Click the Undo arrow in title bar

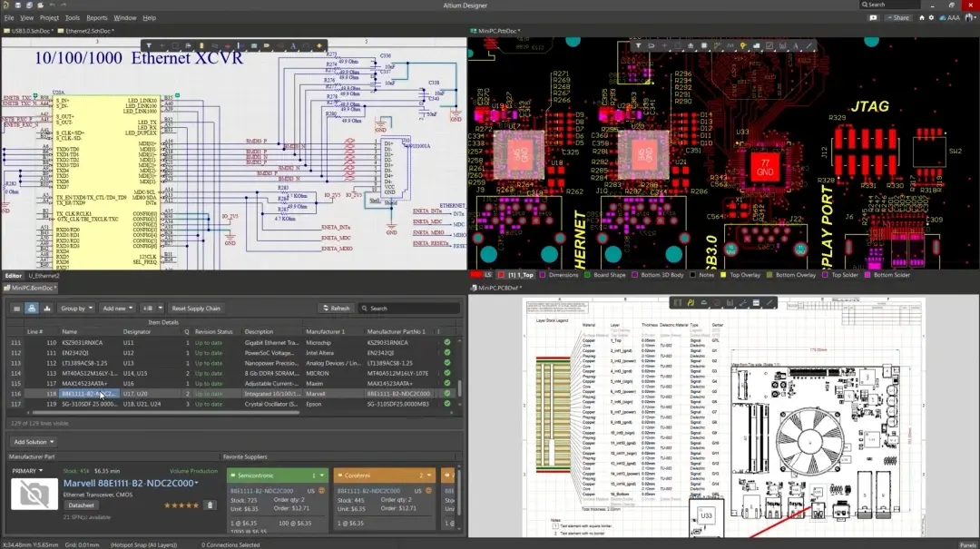pyautogui.click(x=53, y=5)
